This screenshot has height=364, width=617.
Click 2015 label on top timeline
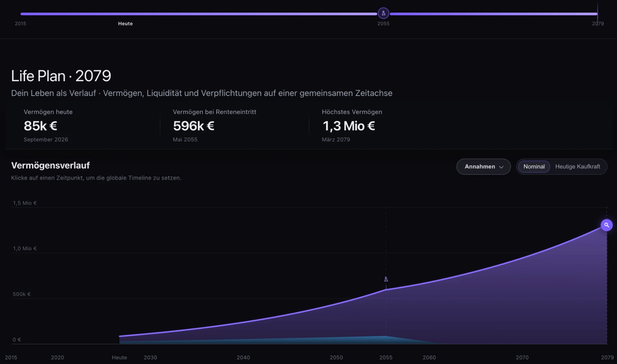[21, 23]
